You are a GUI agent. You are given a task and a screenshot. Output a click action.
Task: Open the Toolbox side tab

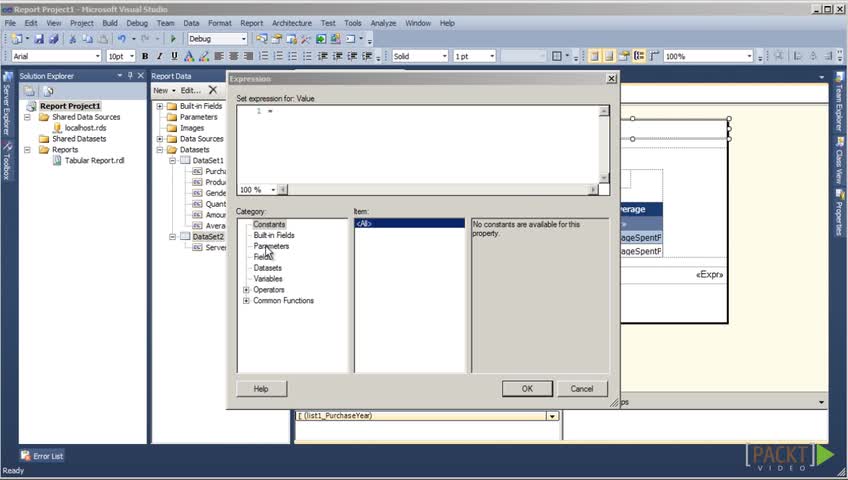(7, 162)
